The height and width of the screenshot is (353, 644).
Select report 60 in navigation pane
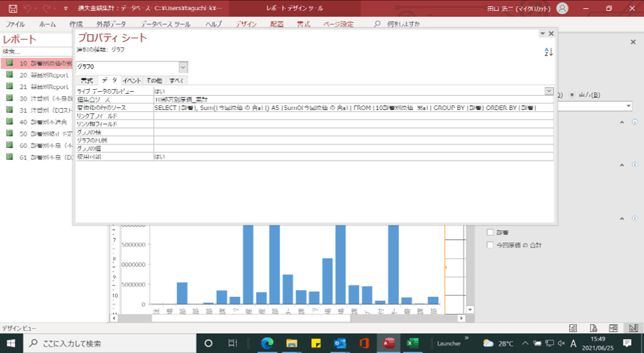tap(38, 145)
